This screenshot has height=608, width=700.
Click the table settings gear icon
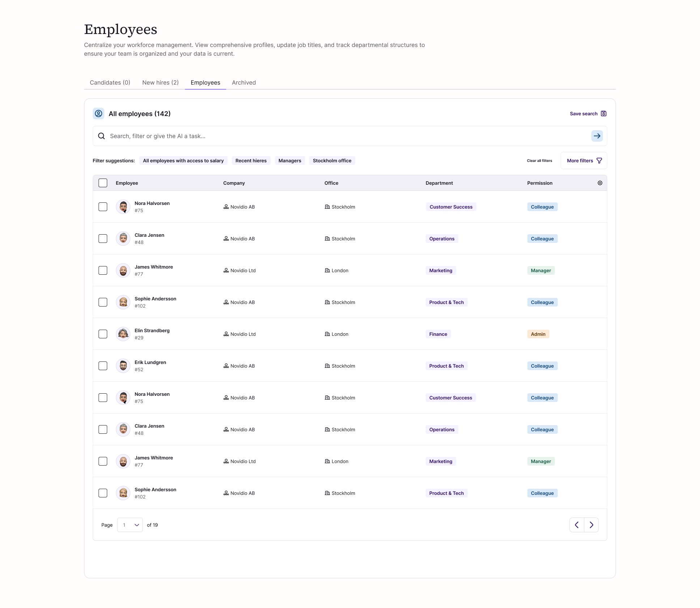[x=600, y=183]
